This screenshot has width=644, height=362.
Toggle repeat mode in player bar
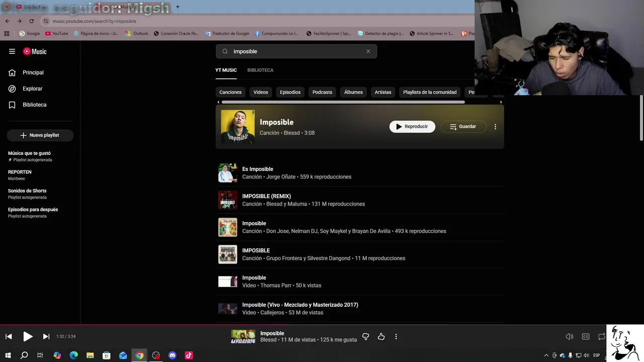pyautogui.click(x=601, y=336)
